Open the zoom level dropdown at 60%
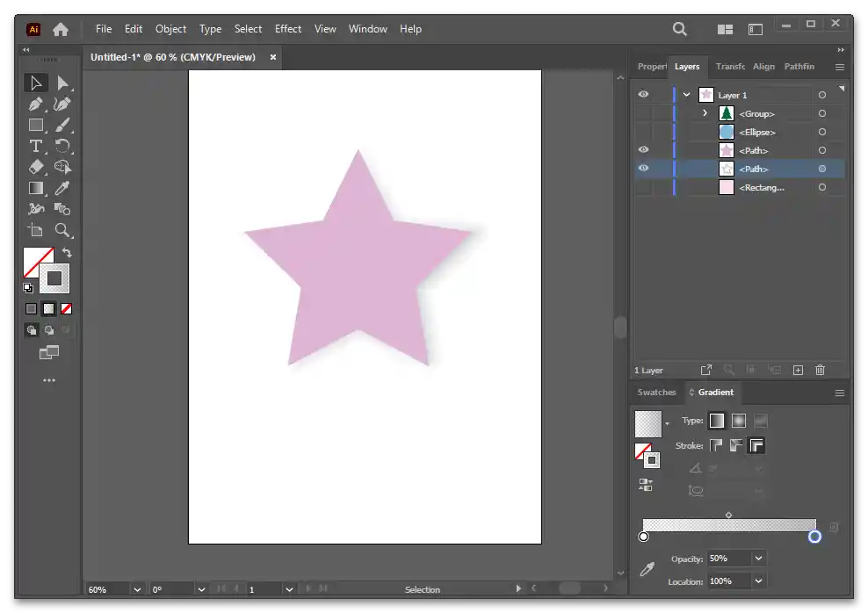Image resolution: width=868 pixels, height=613 pixels. pos(136,589)
